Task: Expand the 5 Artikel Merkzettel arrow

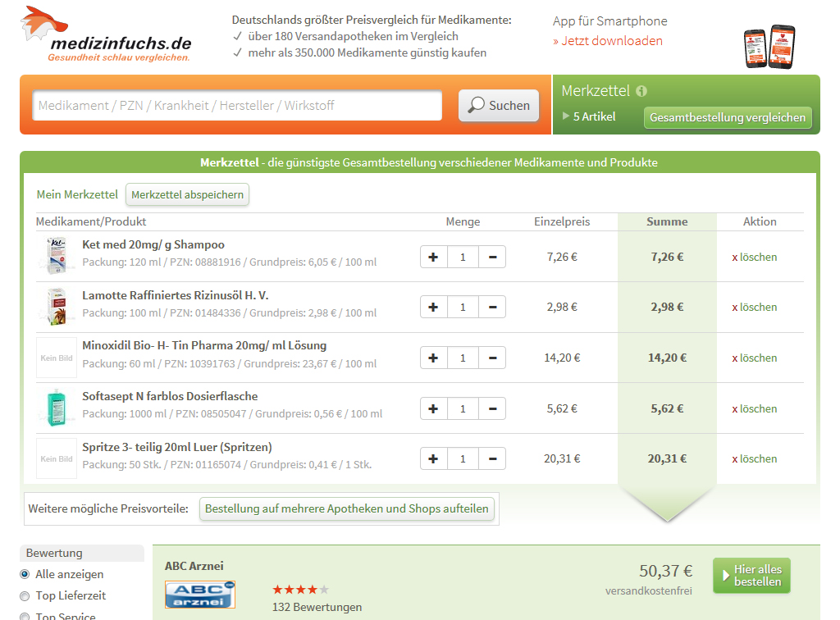Action: 566,116
